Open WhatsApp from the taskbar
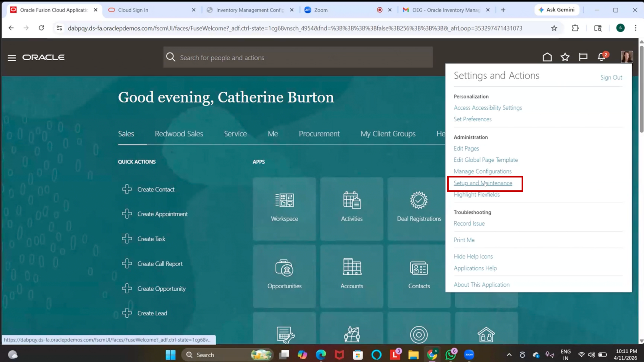Viewport: 644px width, 362px height. [450, 355]
